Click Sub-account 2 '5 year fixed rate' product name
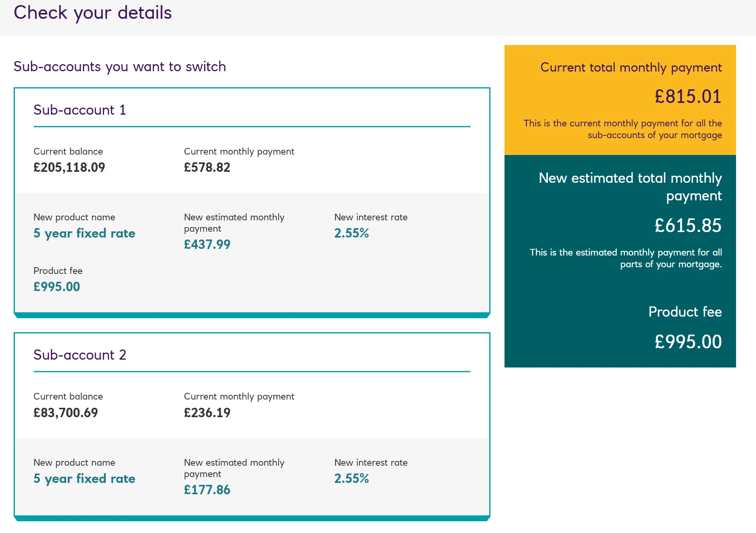 [84, 479]
